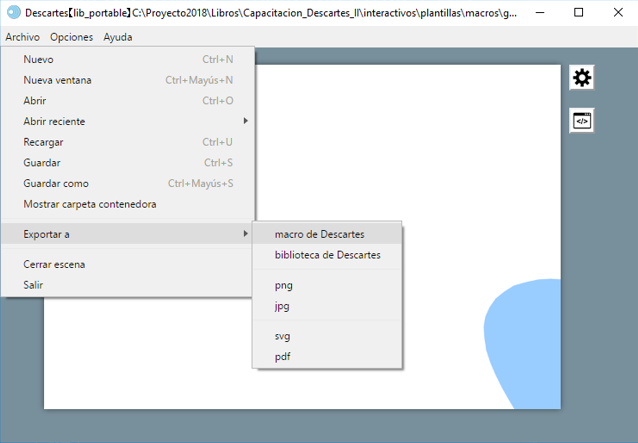Choose Cerrar escena menu entry
Image resolution: width=638 pixels, height=443 pixels.
click(128, 264)
